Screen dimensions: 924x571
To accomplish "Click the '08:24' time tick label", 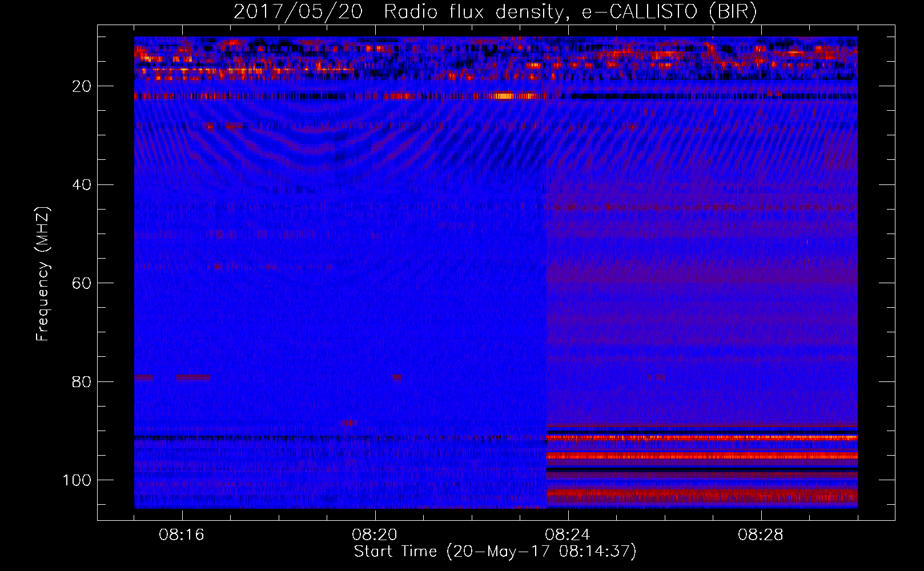I will pyautogui.click(x=568, y=535).
